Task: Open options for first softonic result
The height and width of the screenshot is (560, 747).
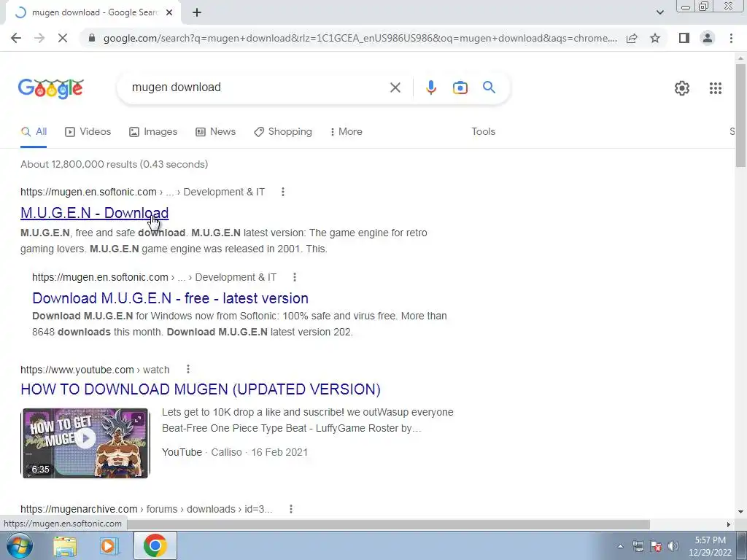Action: 283,192
